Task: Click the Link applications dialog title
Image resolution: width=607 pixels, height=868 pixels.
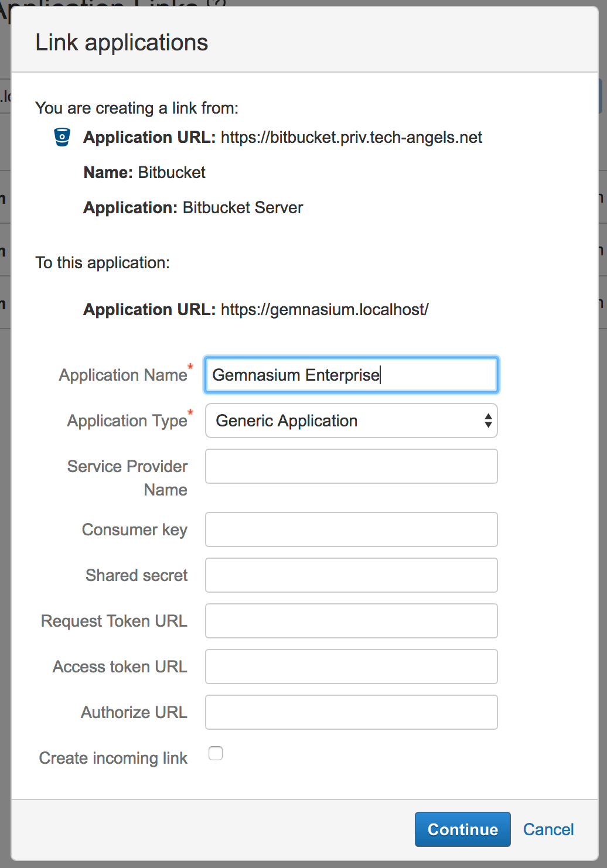Action: tap(122, 43)
